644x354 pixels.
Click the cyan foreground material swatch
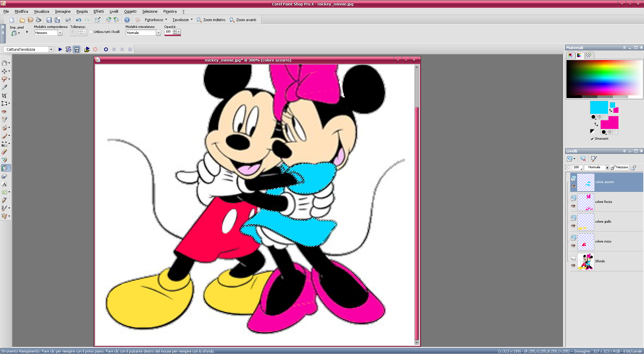[599, 107]
